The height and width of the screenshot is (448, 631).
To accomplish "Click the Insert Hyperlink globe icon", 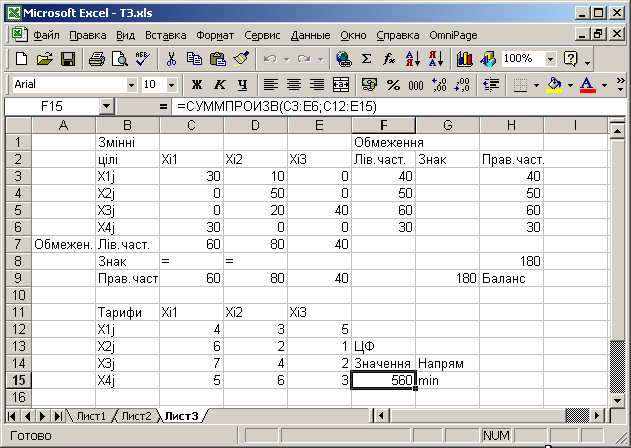I will pyautogui.click(x=343, y=59).
